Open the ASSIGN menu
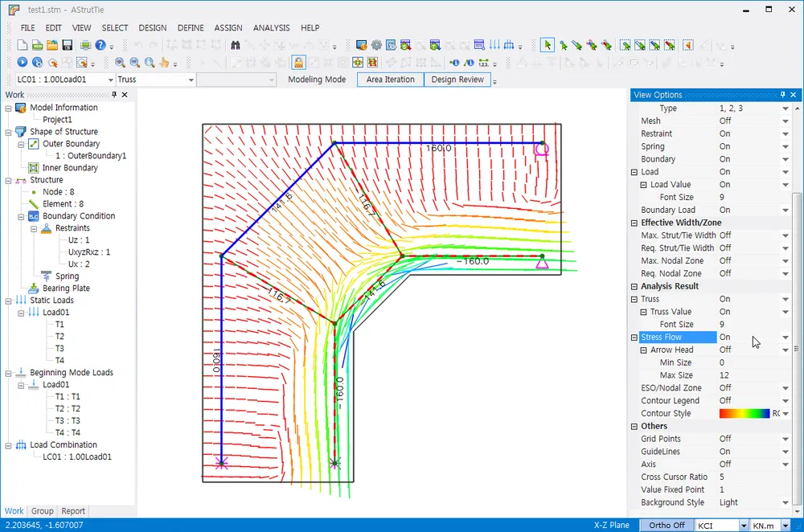The image size is (804, 532). pos(228,27)
